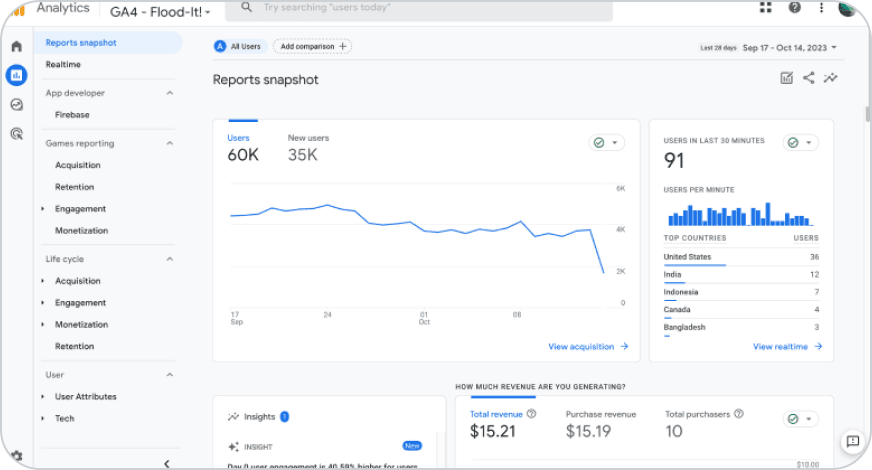The height and width of the screenshot is (470, 872).
Task: Open the Realtime report
Action: [63, 65]
